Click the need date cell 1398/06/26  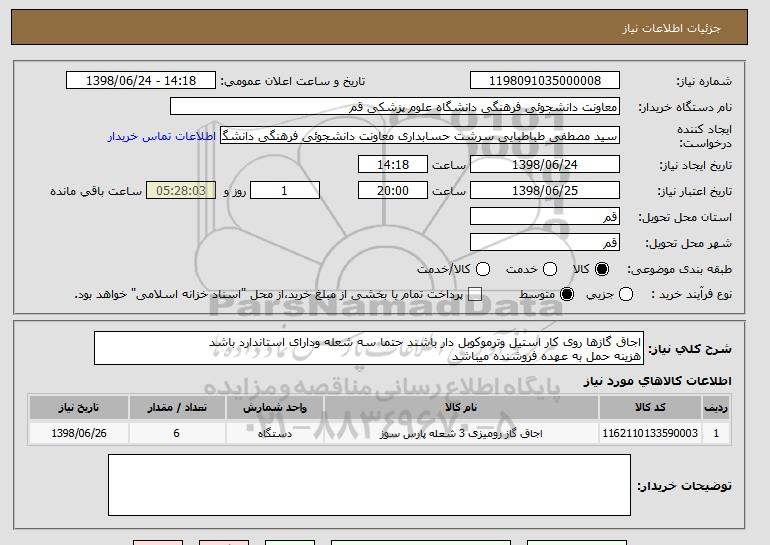tap(79, 433)
